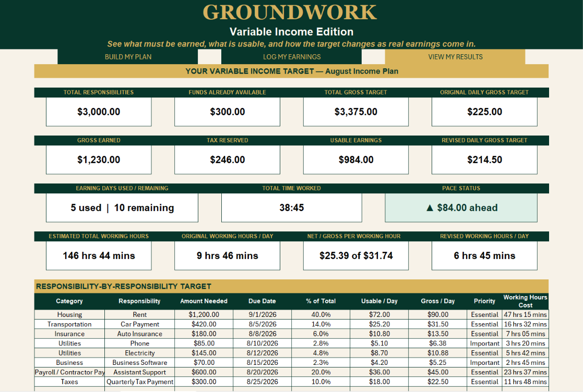Image resolution: width=583 pixels, height=392 pixels.
Task: Open the BUILD MY PLAN tab
Action: click(x=128, y=57)
